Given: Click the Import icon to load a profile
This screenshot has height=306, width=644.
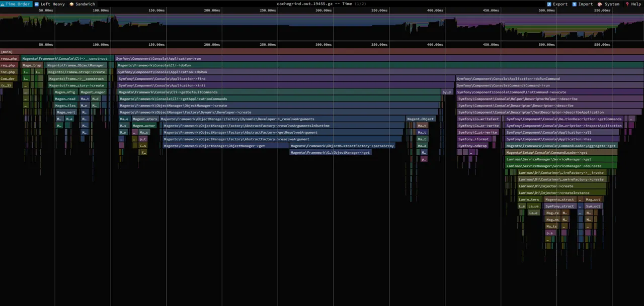Looking at the screenshot, I should pos(582,4).
